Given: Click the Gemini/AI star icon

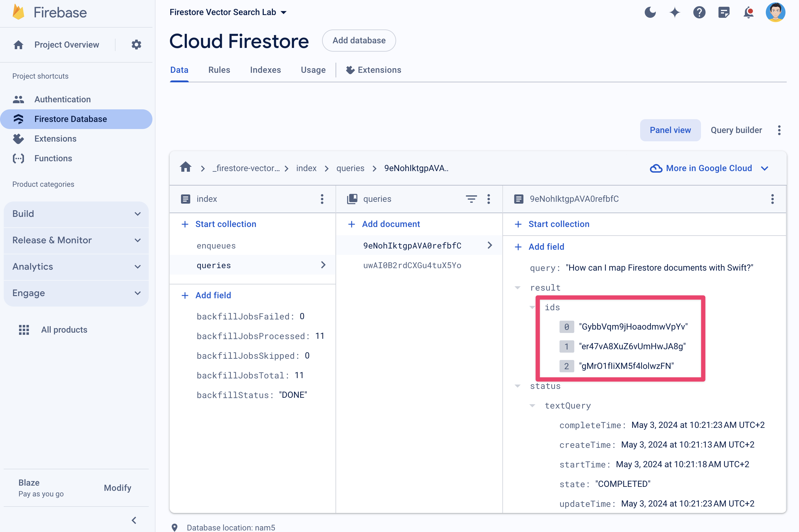Looking at the screenshot, I should pos(675,11).
